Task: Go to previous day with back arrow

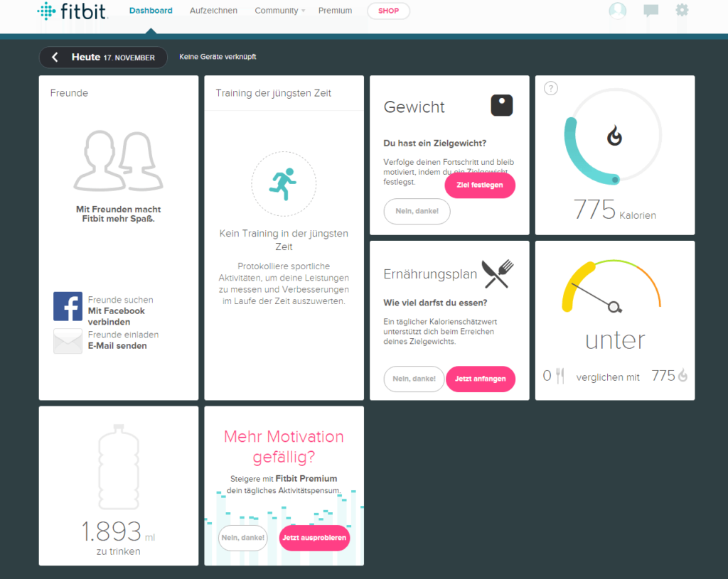Action: 55,57
